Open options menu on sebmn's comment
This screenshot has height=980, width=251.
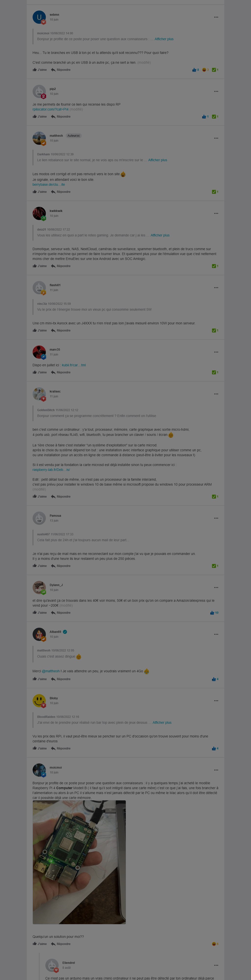coord(216,17)
